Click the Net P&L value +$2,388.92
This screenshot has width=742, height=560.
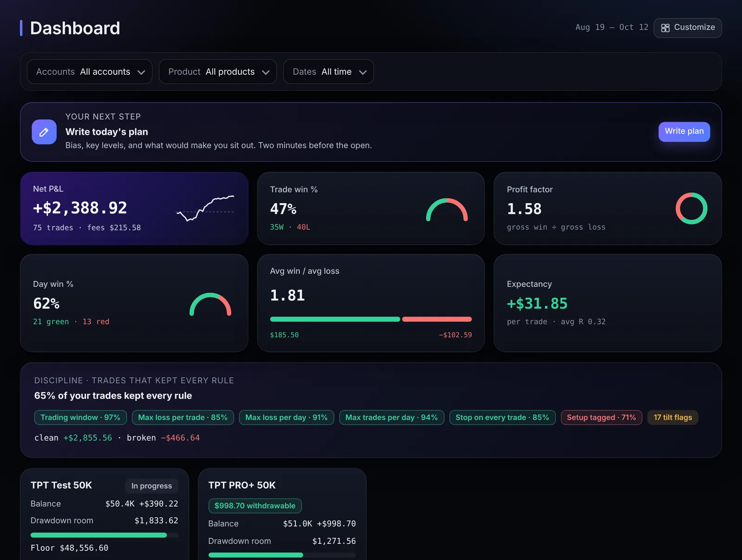coord(80,208)
